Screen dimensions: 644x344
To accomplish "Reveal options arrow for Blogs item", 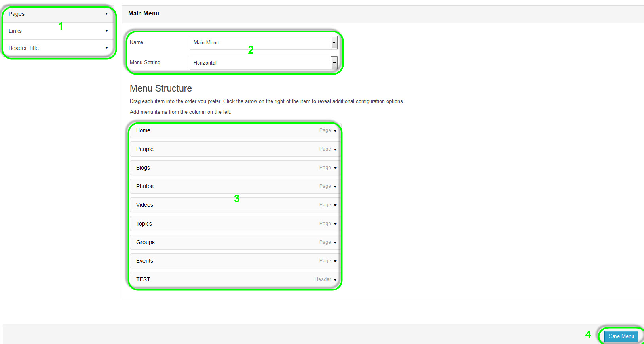I will (x=335, y=168).
